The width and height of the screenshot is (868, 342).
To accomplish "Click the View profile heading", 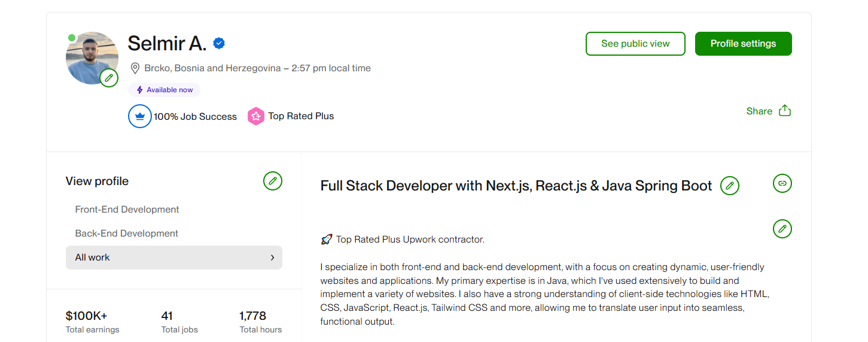I will (x=97, y=181).
